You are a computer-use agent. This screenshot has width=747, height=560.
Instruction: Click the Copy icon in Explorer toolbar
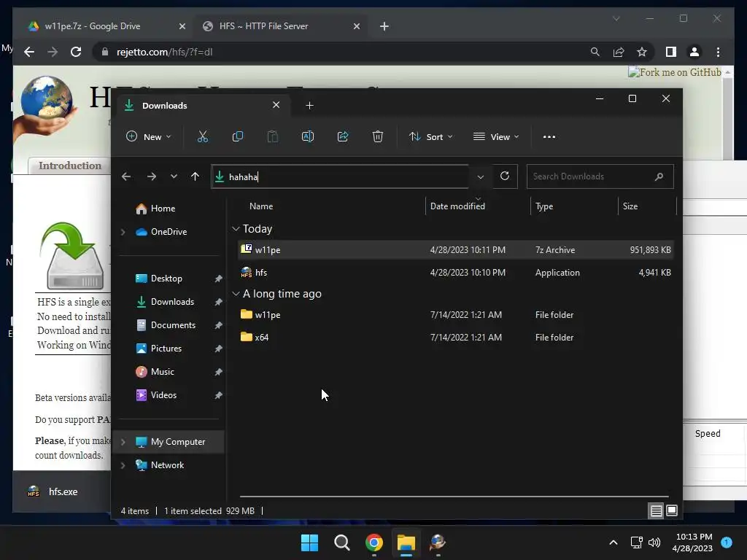(237, 136)
